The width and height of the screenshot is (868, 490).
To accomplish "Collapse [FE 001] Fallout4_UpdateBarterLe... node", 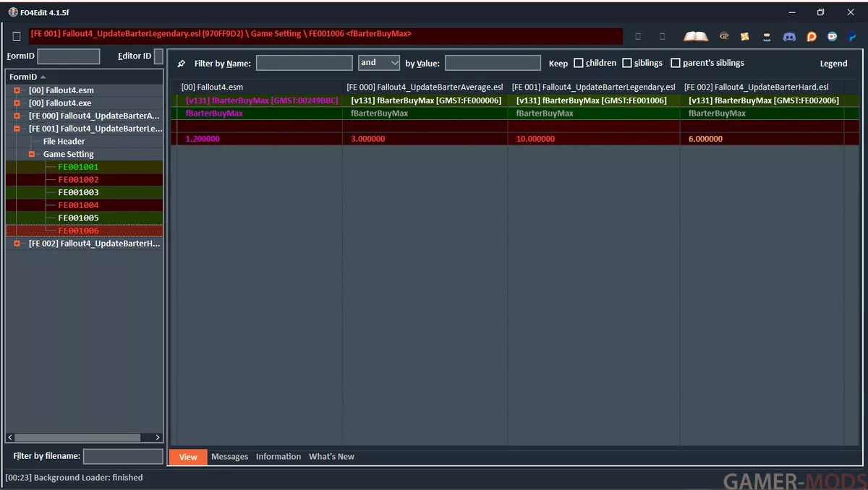I will pyautogui.click(x=17, y=129).
